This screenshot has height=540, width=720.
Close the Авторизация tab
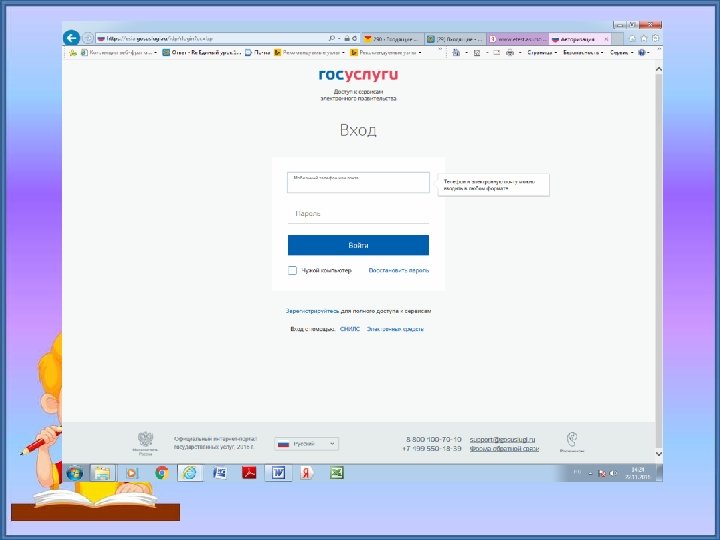[606, 39]
